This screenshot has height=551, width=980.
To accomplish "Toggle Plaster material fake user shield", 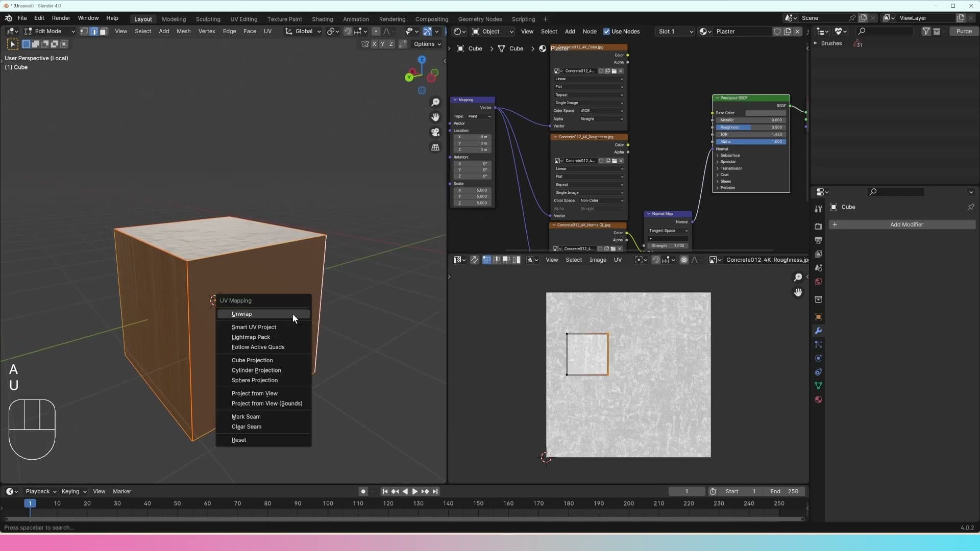I will coord(777,32).
